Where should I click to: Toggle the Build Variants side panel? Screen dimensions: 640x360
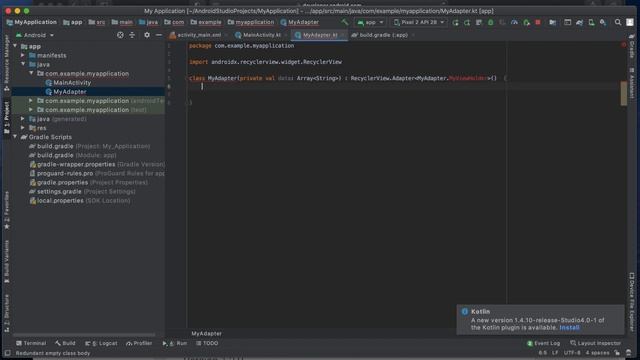pyautogui.click(x=7, y=262)
